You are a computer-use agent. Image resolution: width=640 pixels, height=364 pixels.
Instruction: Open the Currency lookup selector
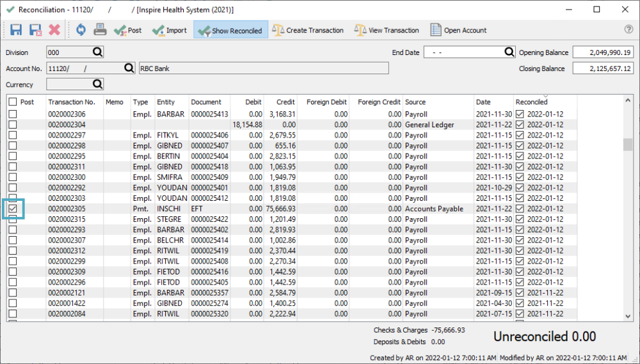pyautogui.click(x=97, y=84)
